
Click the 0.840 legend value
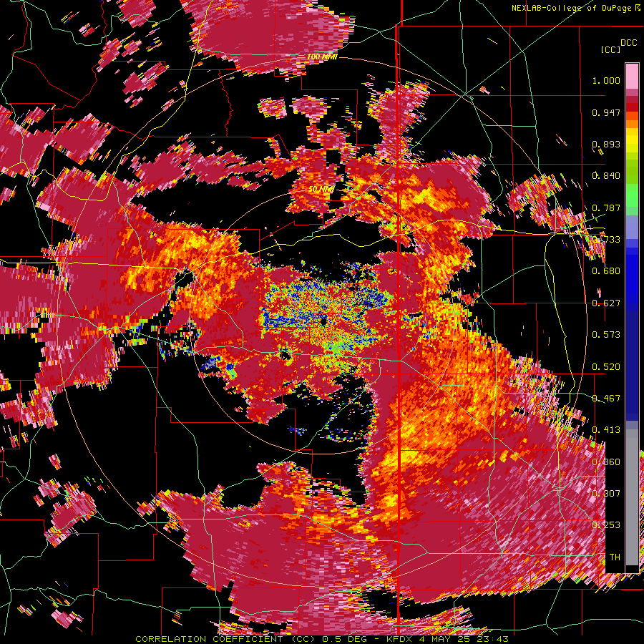point(606,176)
